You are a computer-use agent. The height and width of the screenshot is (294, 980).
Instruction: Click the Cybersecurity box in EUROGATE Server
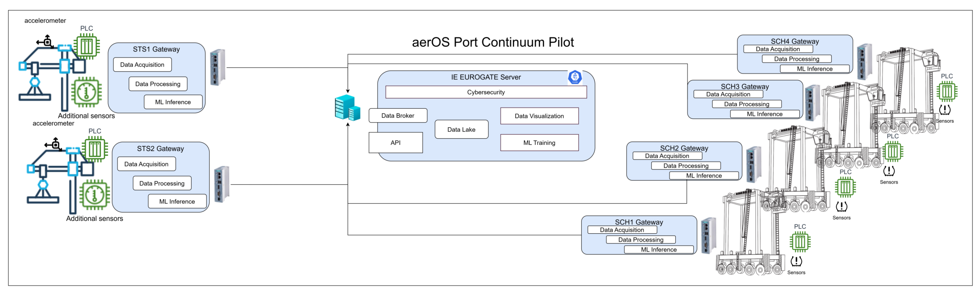(486, 92)
